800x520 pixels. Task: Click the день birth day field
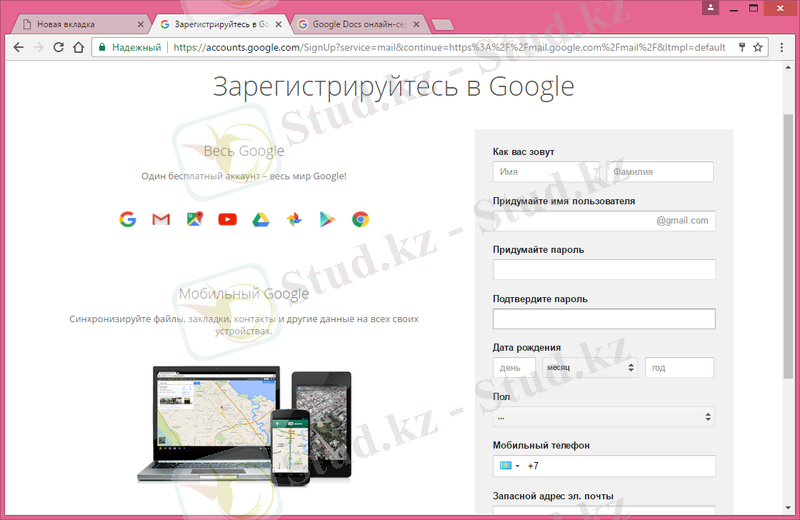[514, 367]
